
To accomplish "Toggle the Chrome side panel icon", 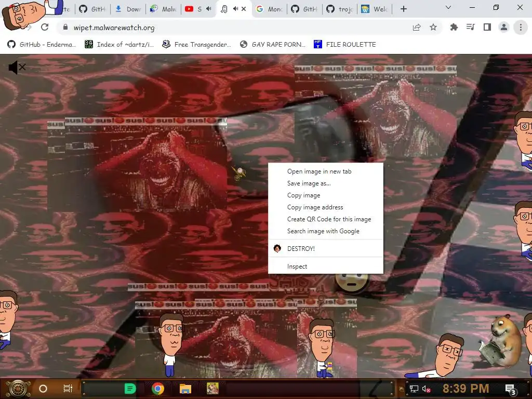I will [487, 27].
